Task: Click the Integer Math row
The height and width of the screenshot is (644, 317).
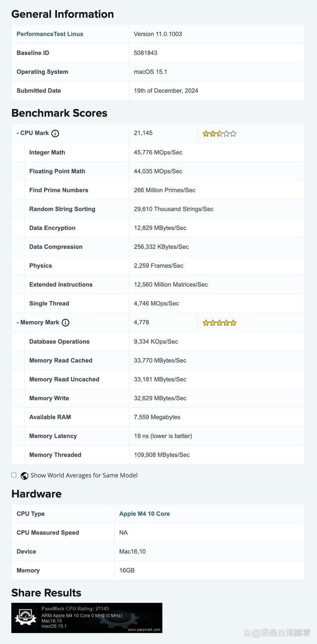Action: coord(47,153)
